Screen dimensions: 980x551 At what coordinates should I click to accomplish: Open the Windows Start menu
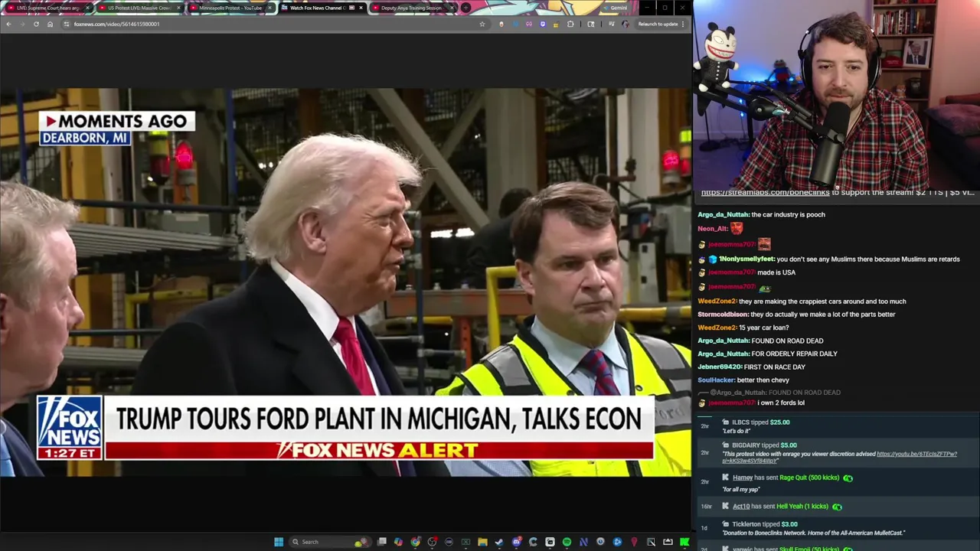(279, 542)
